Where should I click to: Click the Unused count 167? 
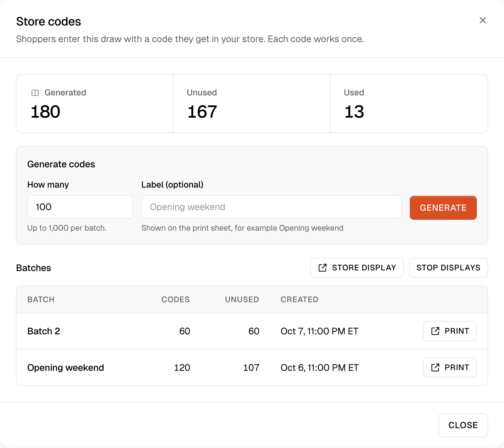click(202, 112)
